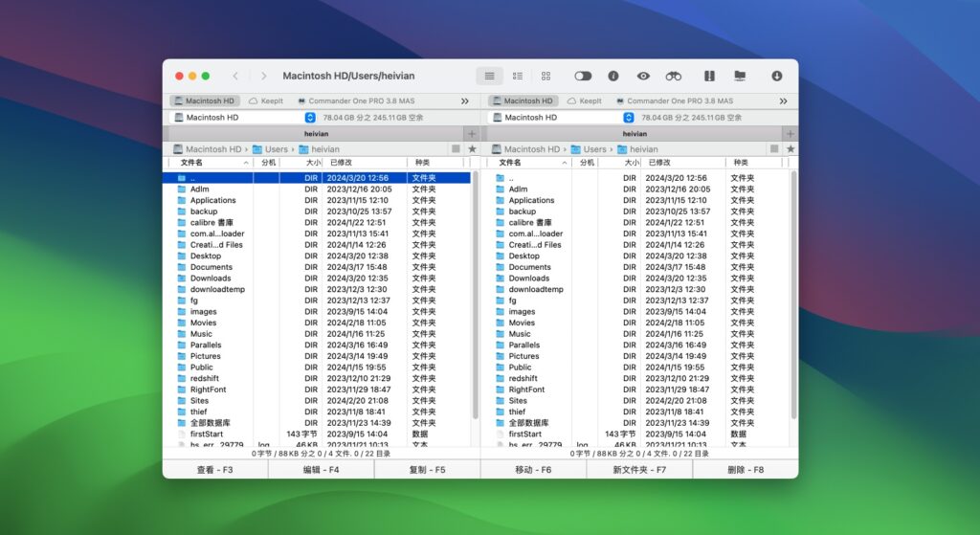Select right panel Macintosh HD drive tab
This screenshot has width=980, height=535.
(x=523, y=100)
